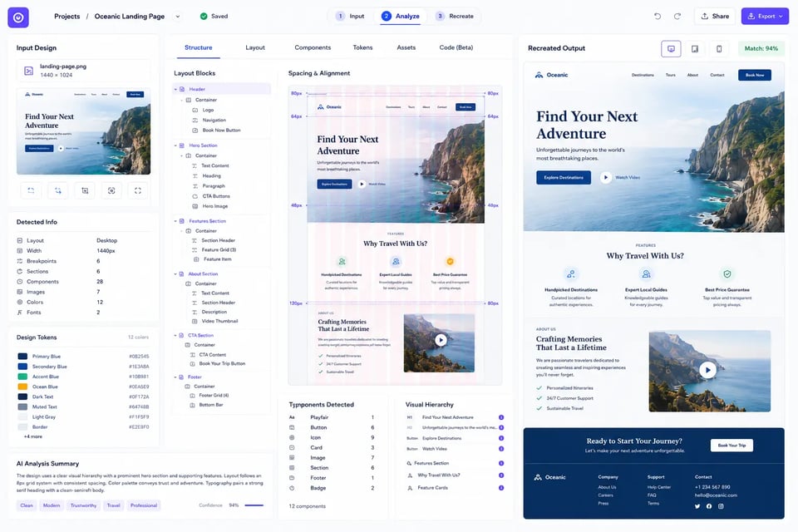Collapse the About Section block
Image resolution: width=798 pixels, height=532 pixels.
[x=175, y=273]
